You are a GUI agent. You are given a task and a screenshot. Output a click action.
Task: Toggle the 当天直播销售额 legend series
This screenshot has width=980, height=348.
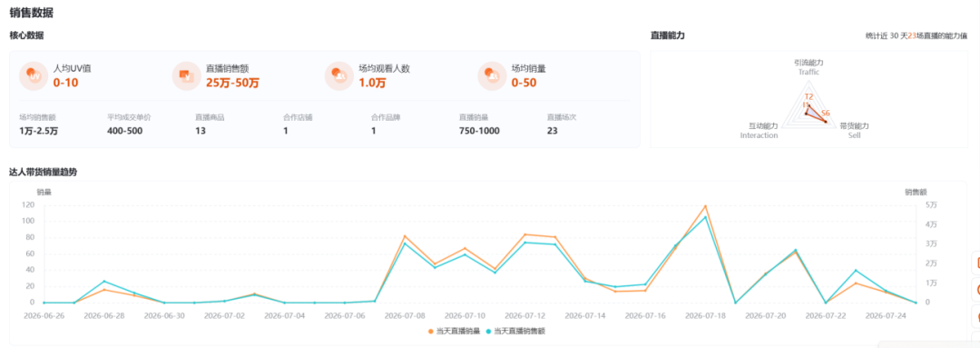pyautogui.click(x=515, y=331)
